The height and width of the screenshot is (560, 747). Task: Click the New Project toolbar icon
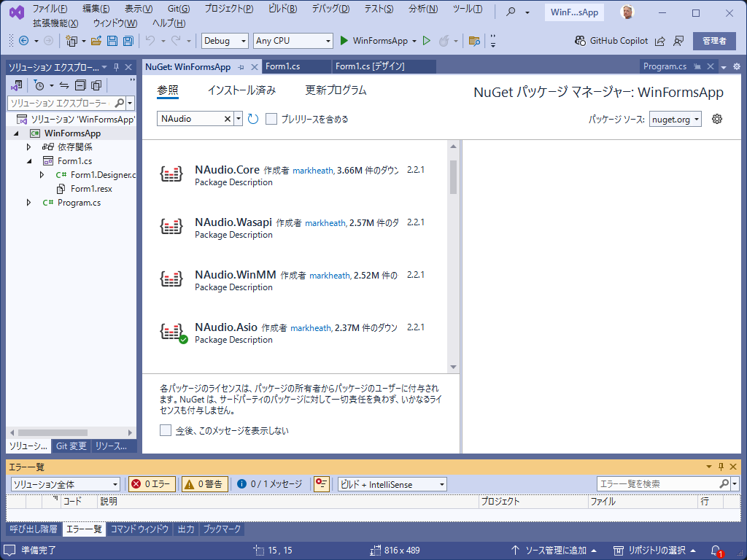click(71, 41)
